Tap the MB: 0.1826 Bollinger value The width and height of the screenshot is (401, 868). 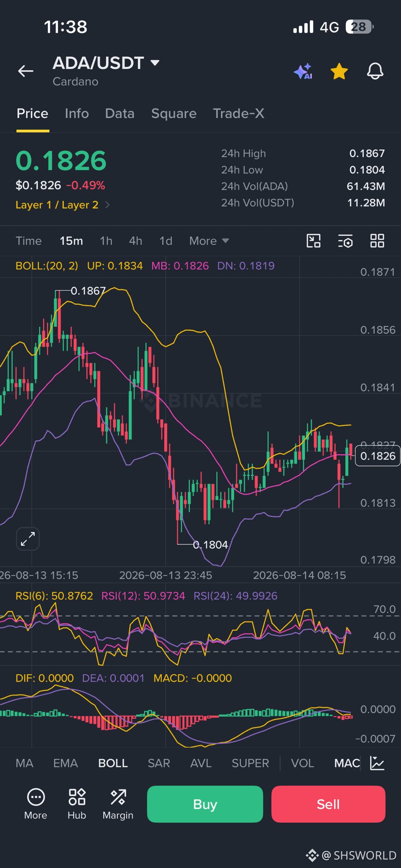pos(180,266)
